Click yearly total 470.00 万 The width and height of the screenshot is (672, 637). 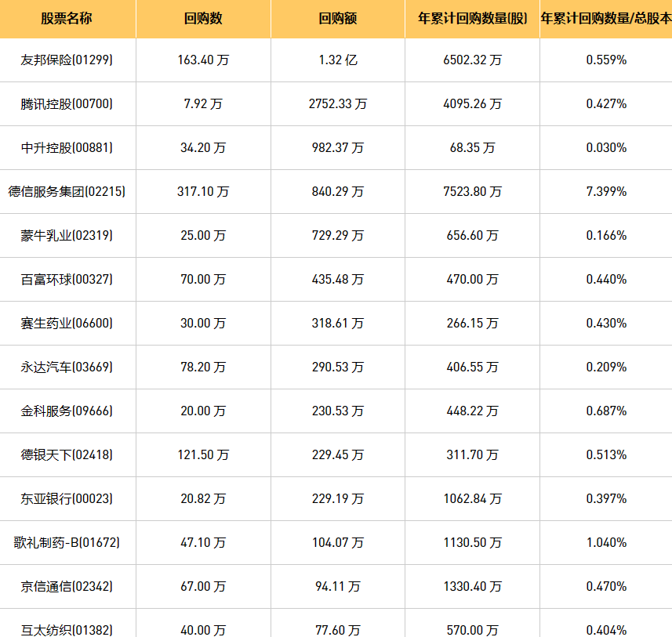(x=472, y=279)
